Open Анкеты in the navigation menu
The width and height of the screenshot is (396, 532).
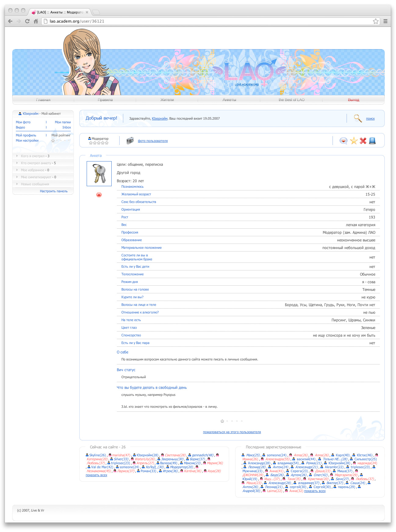(x=229, y=100)
